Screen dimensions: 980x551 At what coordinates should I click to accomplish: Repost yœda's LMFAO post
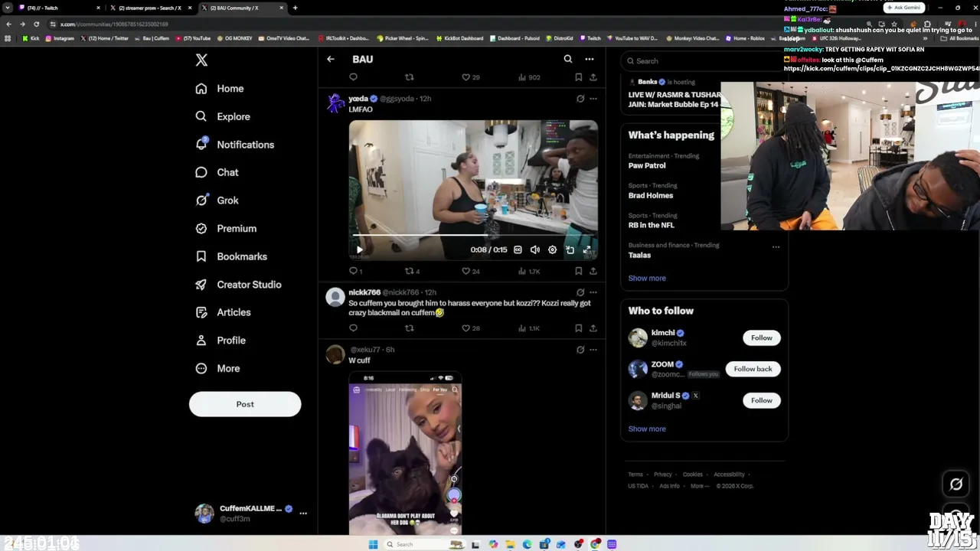tap(411, 271)
